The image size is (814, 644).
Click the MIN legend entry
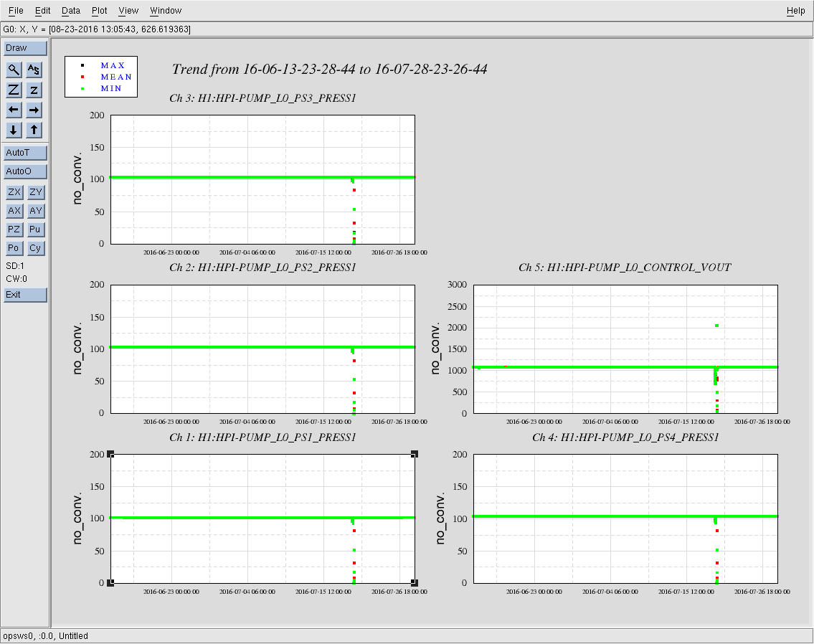click(111, 88)
